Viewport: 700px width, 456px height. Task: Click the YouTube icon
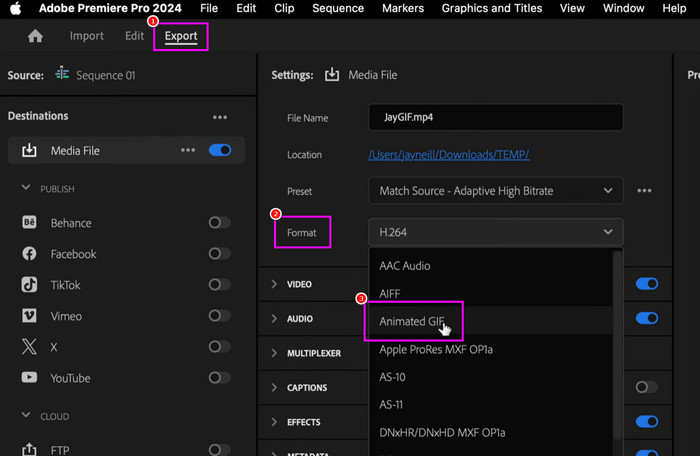29,377
